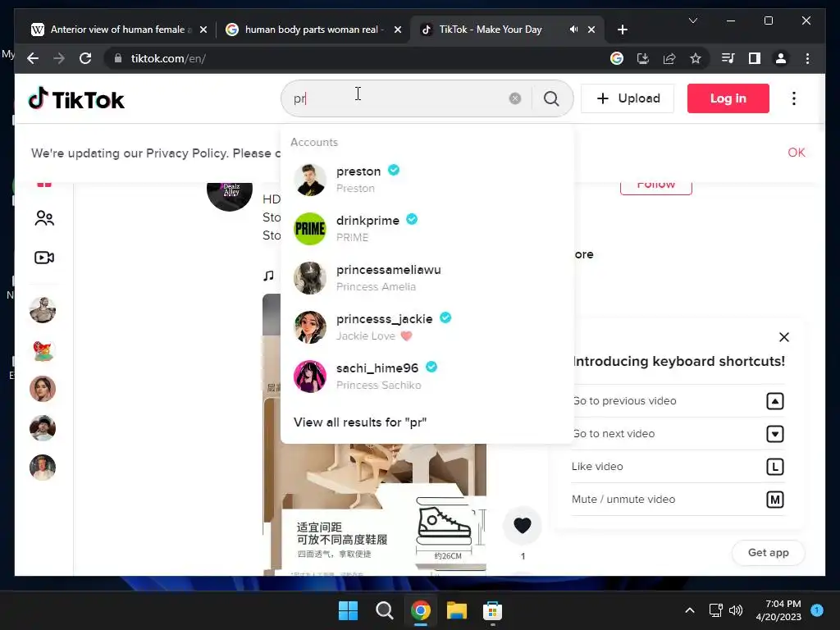Open the Google account extension icon
The image size is (840, 630).
click(617, 58)
